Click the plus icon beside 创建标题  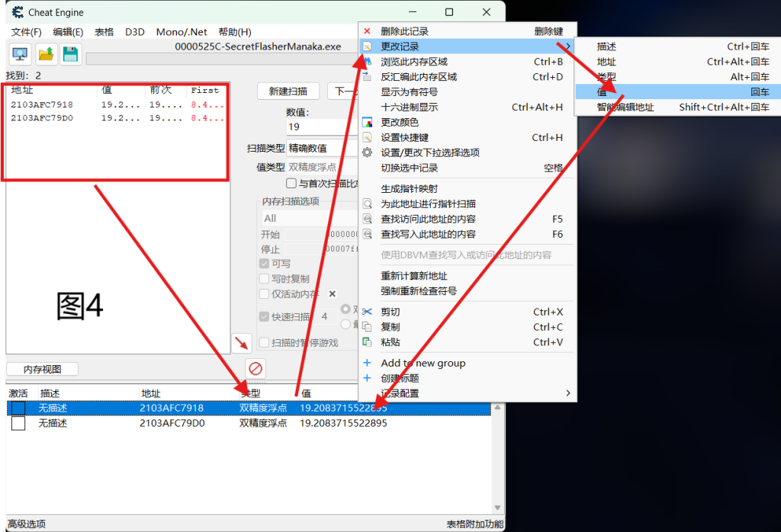(367, 378)
